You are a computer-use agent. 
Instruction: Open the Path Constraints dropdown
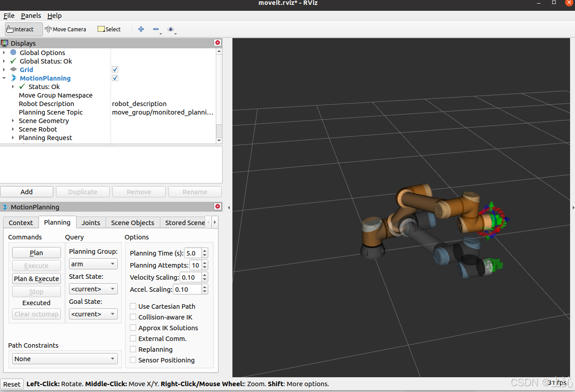pos(65,359)
